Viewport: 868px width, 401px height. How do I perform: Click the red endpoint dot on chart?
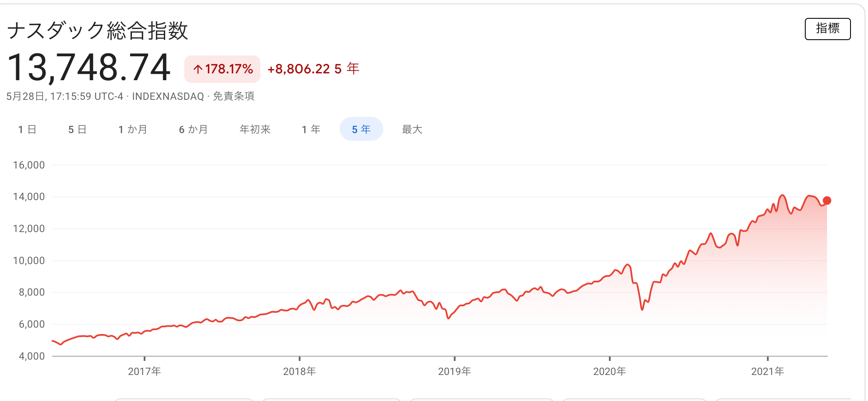coord(827,200)
